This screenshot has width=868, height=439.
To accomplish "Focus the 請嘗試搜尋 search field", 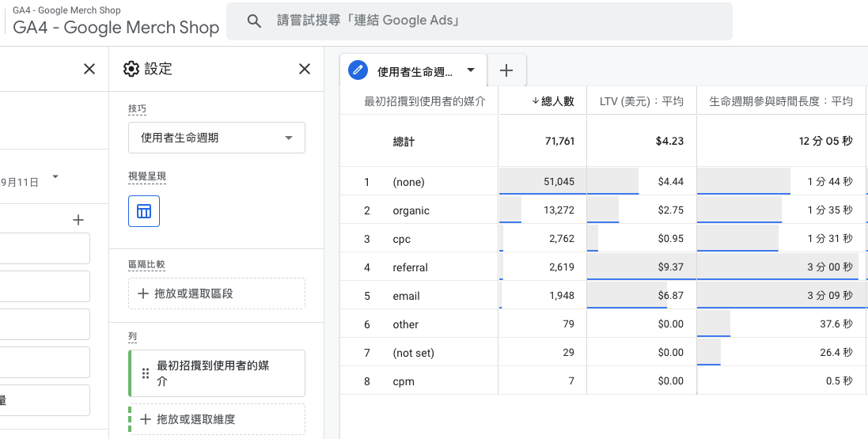I will (x=479, y=21).
